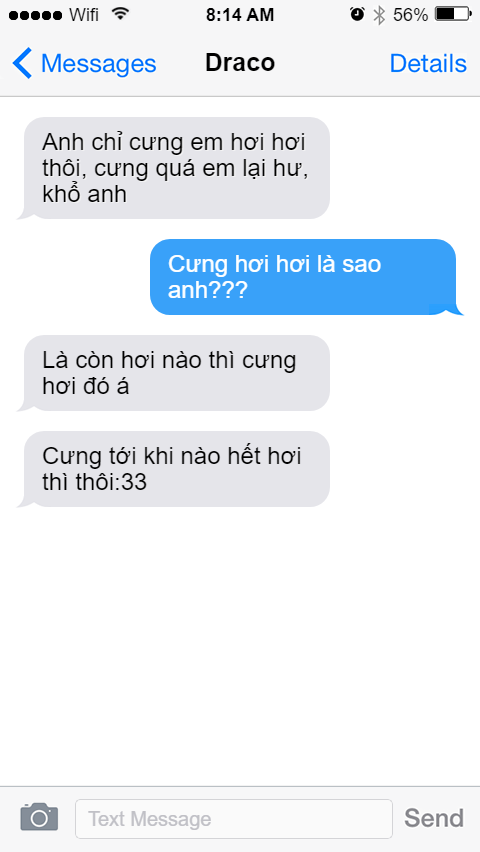
Task: Tap the Draco contact name header
Action: pos(240,63)
